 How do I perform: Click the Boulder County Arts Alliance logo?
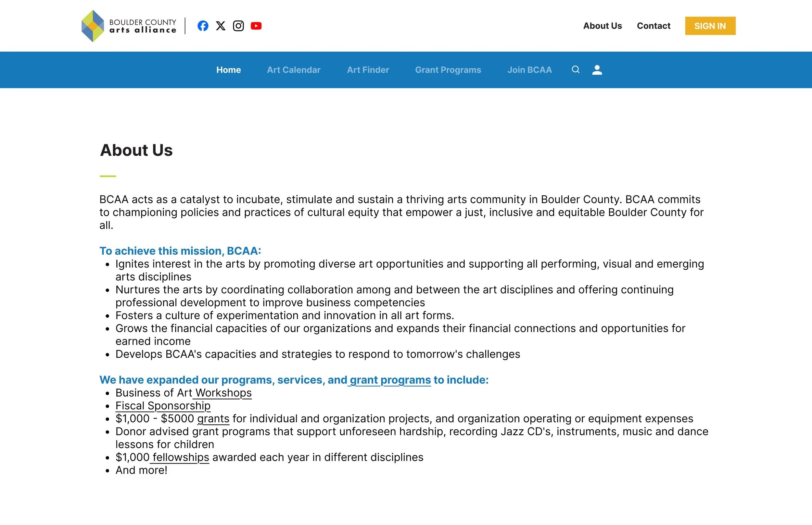click(129, 26)
